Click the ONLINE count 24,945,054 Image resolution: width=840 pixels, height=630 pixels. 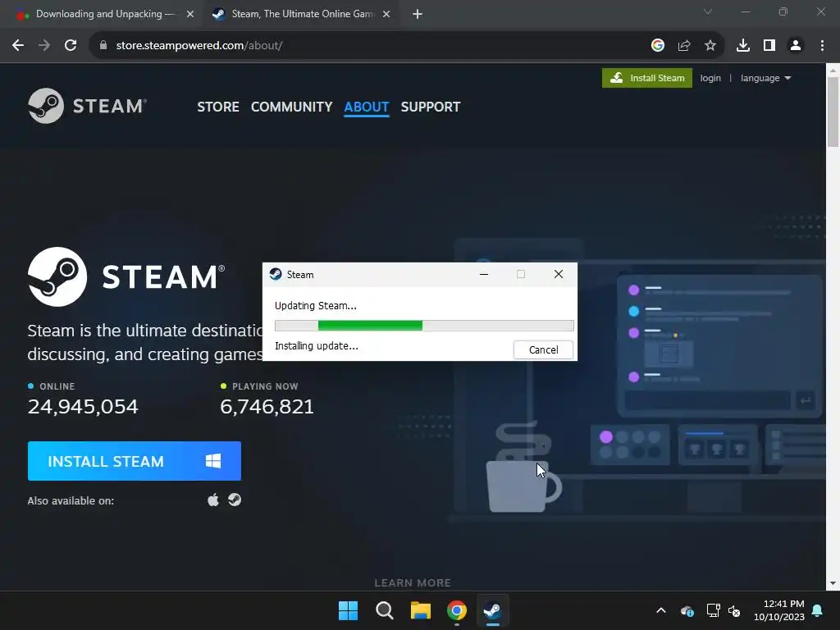83,407
